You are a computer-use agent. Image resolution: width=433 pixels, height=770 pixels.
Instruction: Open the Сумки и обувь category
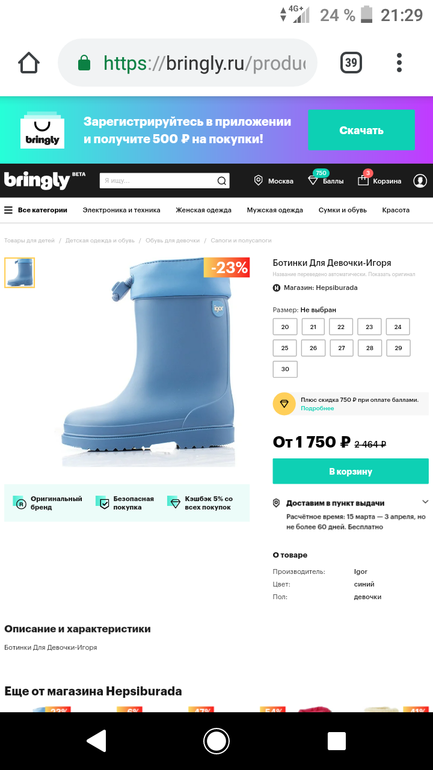(x=342, y=210)
